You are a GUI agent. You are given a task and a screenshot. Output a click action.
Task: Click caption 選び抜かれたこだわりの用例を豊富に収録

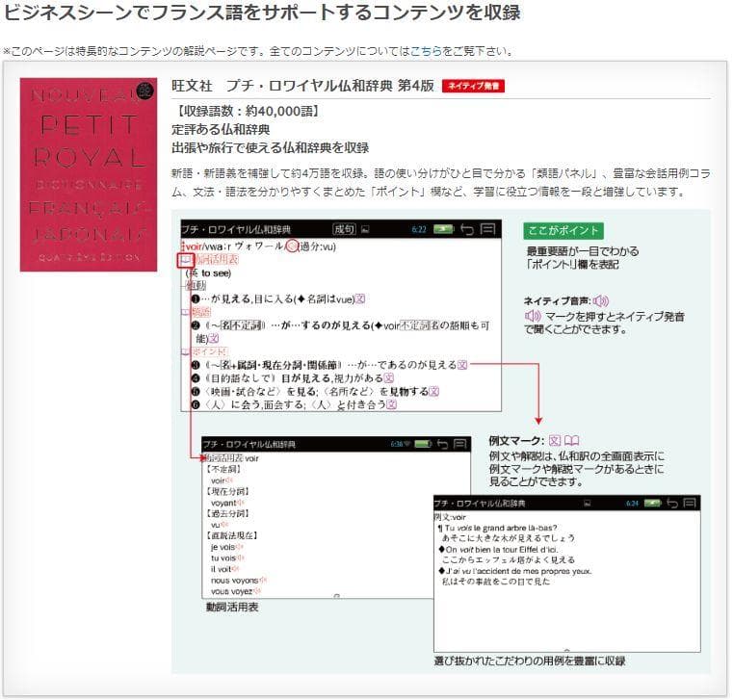click(530, 661)
